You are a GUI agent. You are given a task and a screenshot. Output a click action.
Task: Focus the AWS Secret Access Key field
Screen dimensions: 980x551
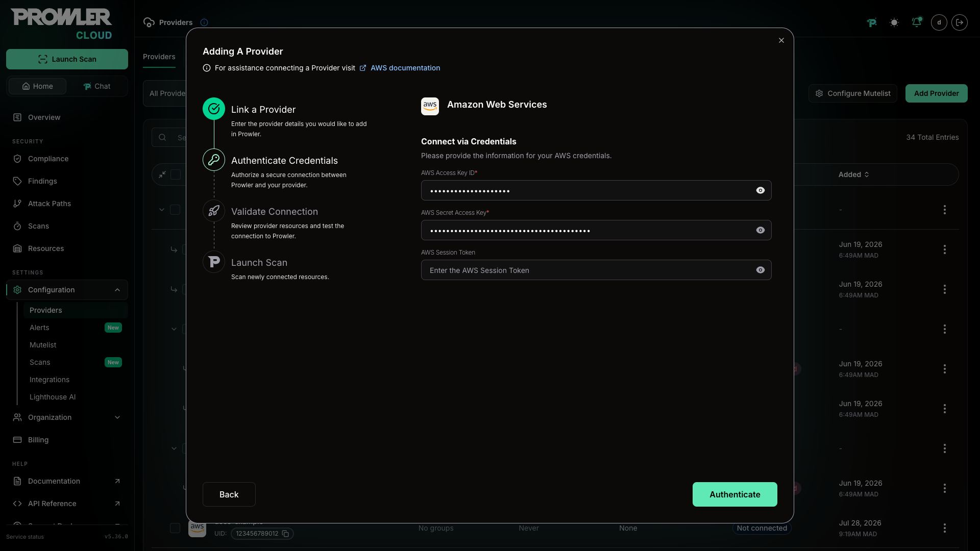coord(596,230)
